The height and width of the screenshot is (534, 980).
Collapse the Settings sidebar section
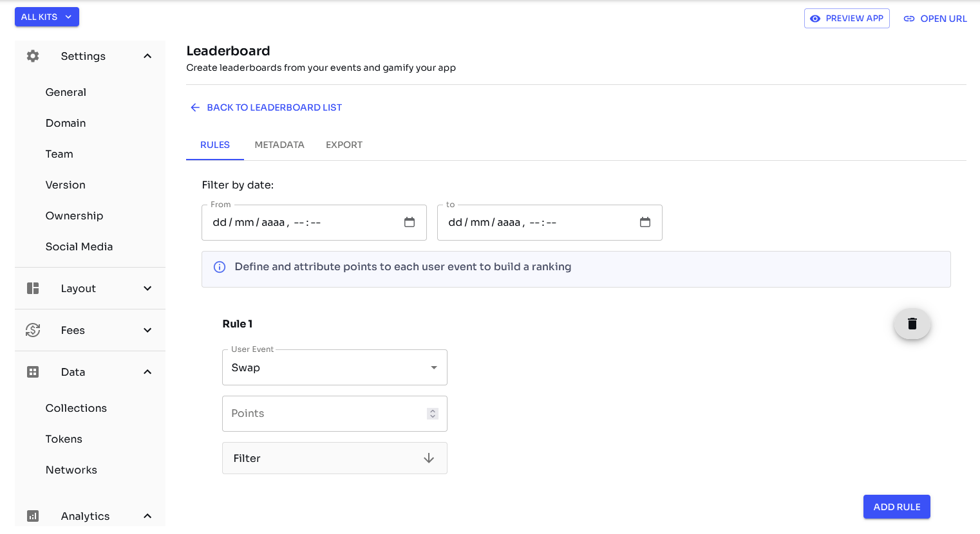[x=147, y=56]
